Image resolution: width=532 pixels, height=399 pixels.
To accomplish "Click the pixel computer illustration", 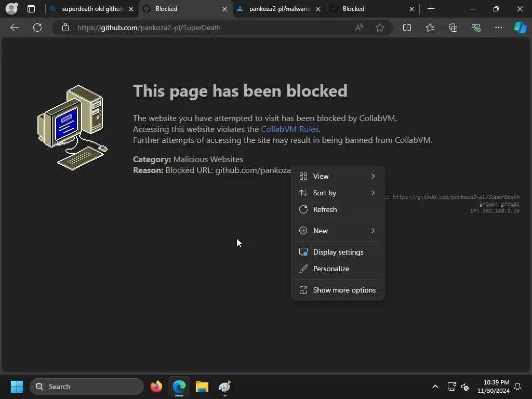I will pyautogui.click(x=72, y=128).
